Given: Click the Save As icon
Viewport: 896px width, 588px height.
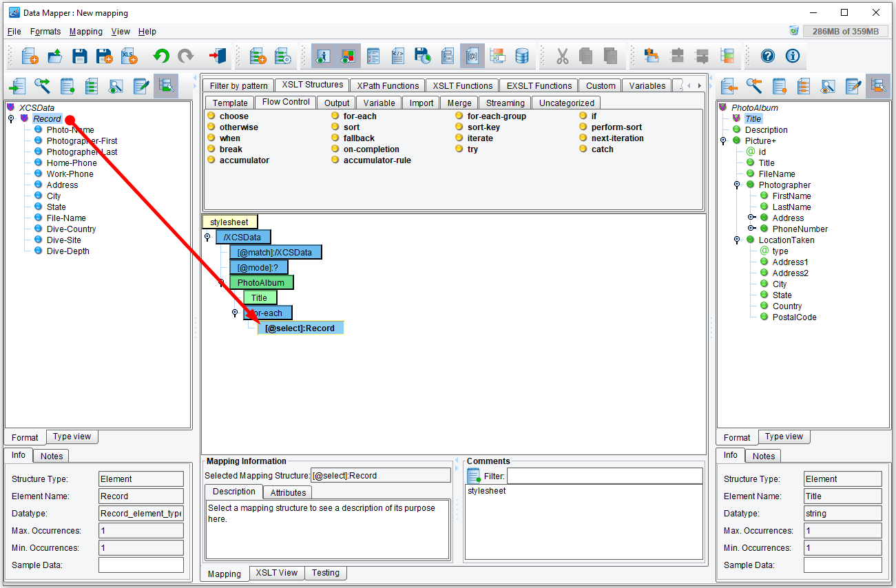Looking at the screenshot, I should tap(104, 56).
